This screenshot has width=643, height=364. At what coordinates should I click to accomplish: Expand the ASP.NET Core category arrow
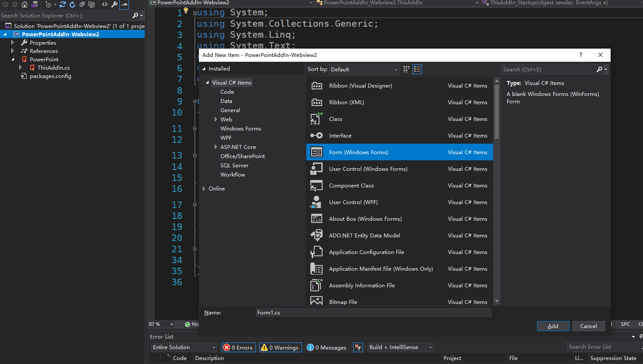[216, 147]
